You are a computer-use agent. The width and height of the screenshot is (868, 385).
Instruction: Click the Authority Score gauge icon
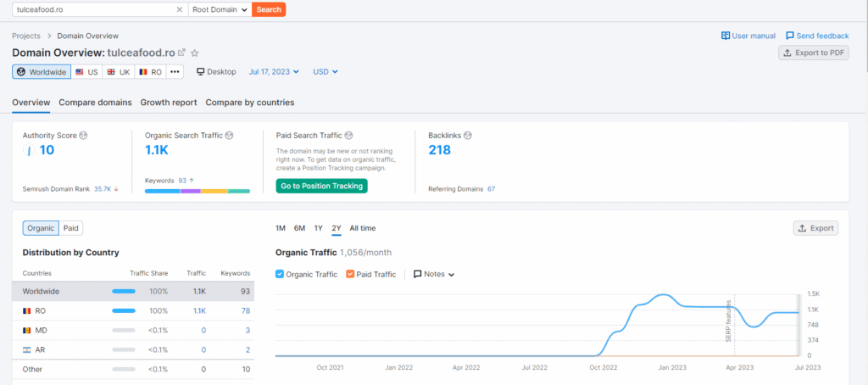pos(29,150)
